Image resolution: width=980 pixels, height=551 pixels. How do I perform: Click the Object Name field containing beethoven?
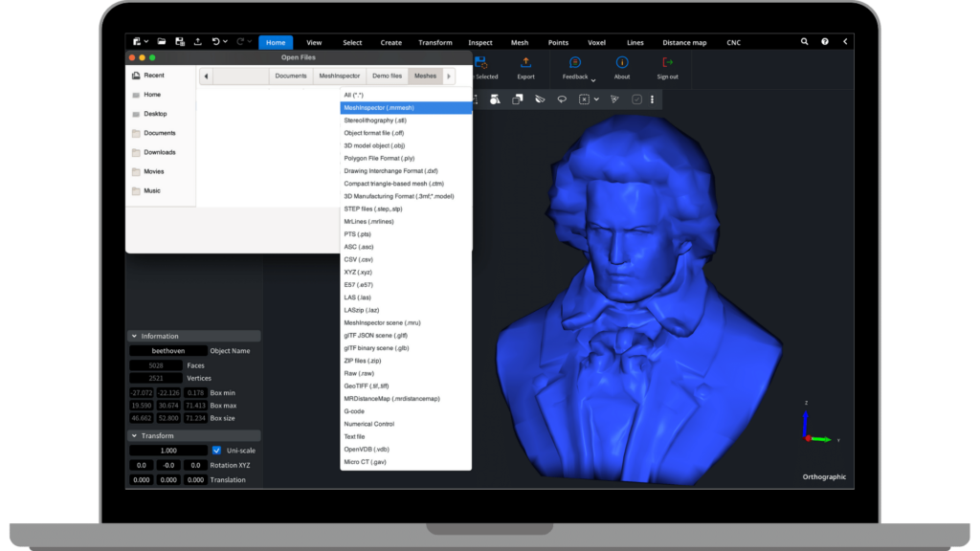point(167,351)
